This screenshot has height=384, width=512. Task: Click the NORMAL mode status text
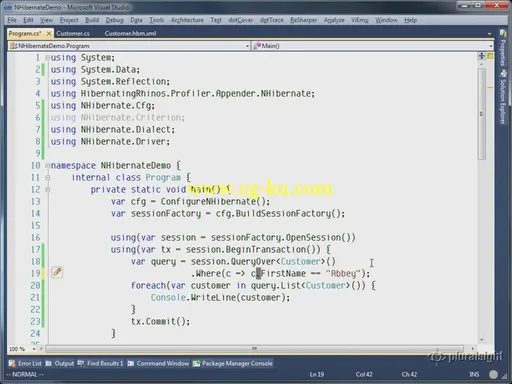pos(25,374)
